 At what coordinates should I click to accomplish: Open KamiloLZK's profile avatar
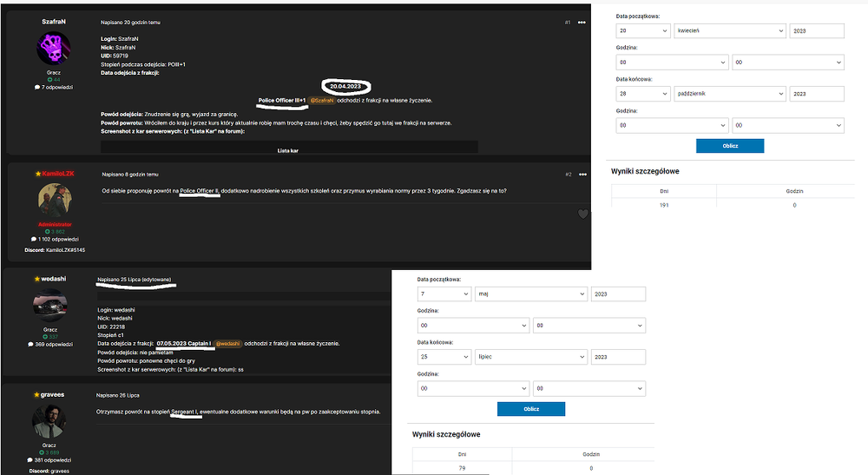coord(55,201)
